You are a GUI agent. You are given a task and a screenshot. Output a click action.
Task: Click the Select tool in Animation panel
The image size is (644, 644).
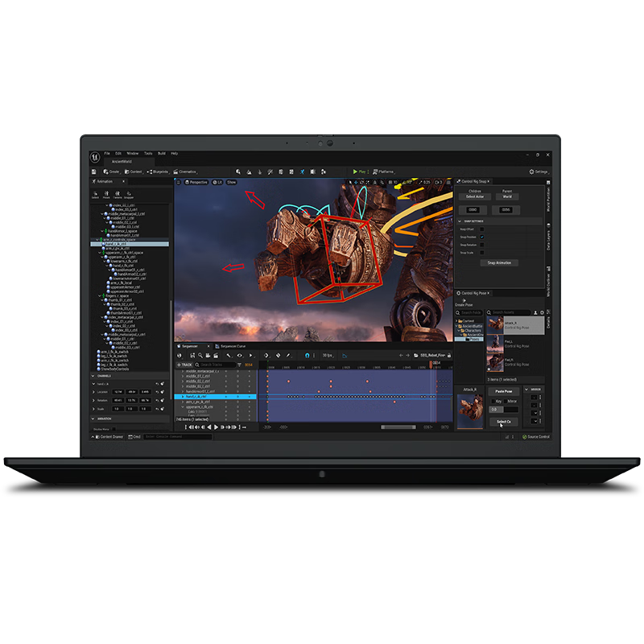(95, 195)
